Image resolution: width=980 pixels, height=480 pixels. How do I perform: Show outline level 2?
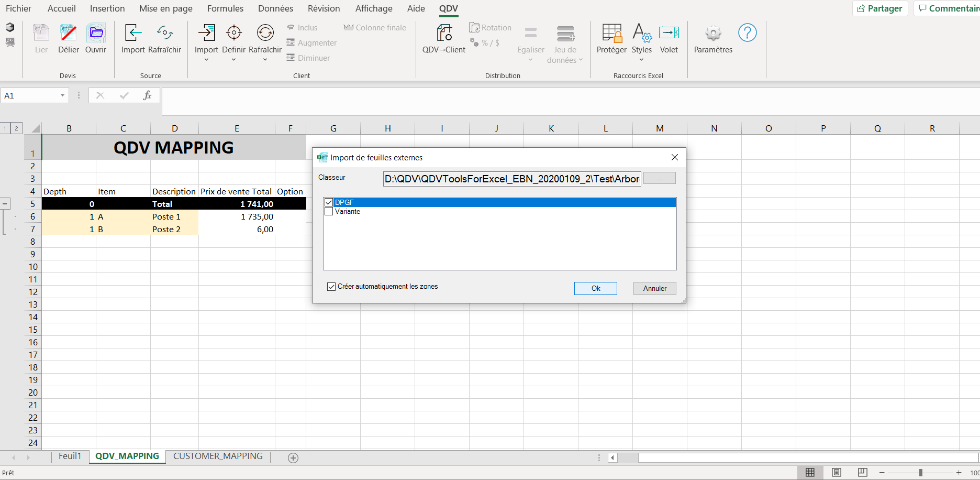(x=17, y=128)
